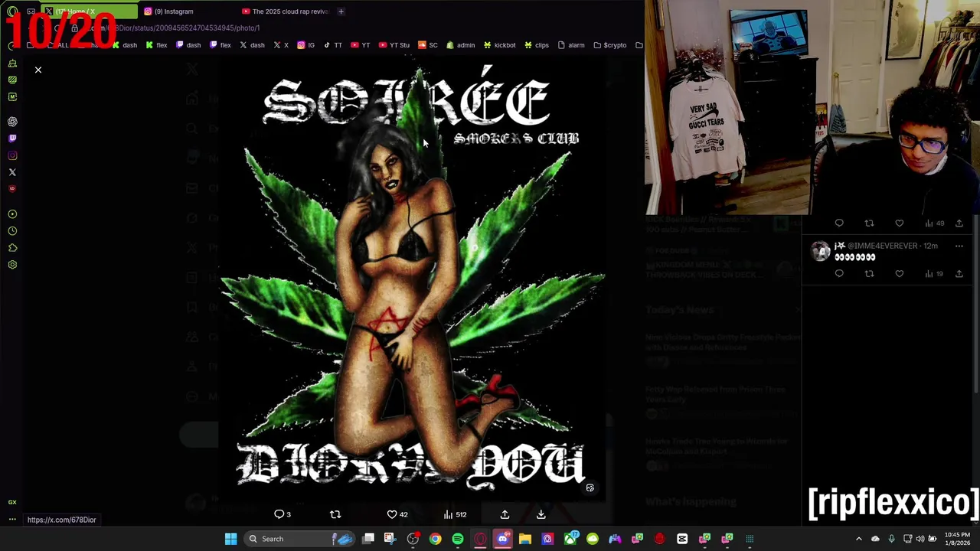Open File Explorer from the taskbar
980x551 pixels.
524,539
